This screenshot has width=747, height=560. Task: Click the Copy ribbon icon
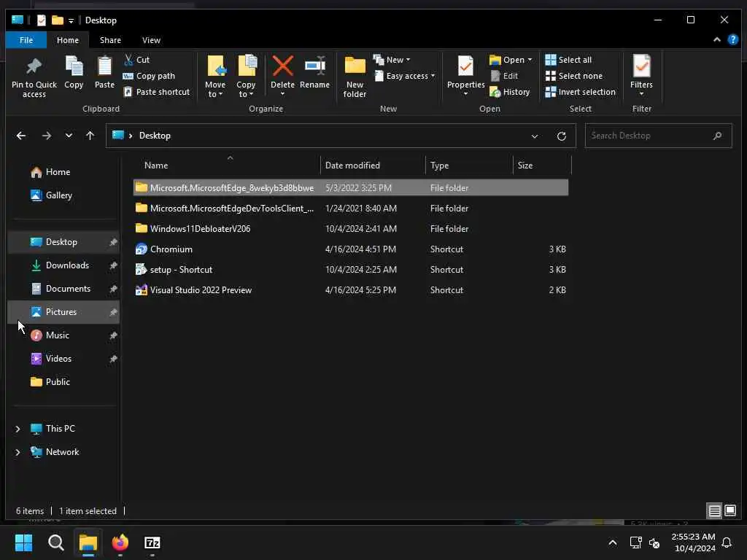click(74, 72)
